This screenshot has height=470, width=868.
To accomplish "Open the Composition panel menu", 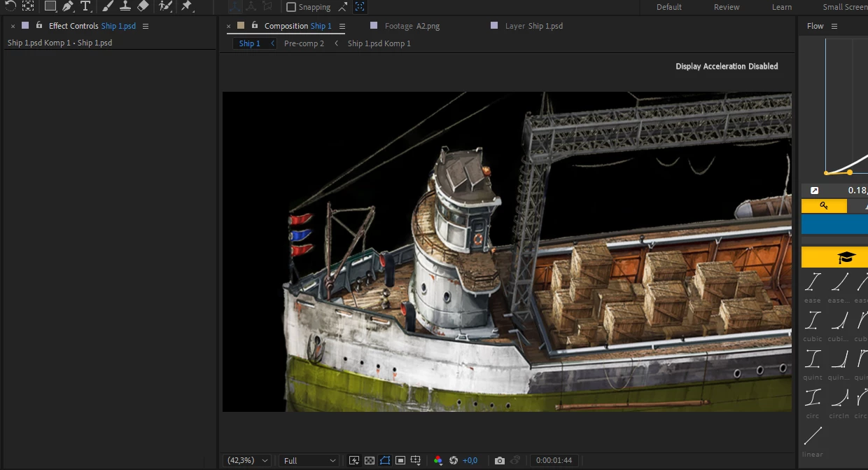I will click(x=342, y=26).
